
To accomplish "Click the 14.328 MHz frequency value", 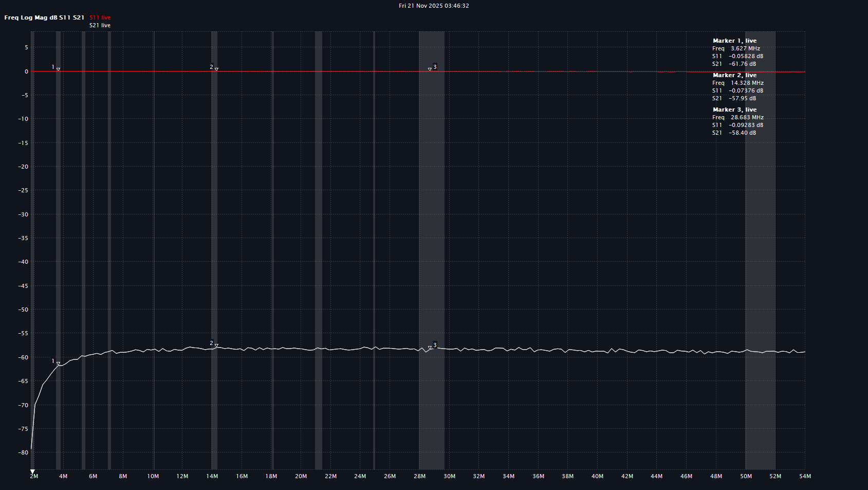I will [747, 83].
